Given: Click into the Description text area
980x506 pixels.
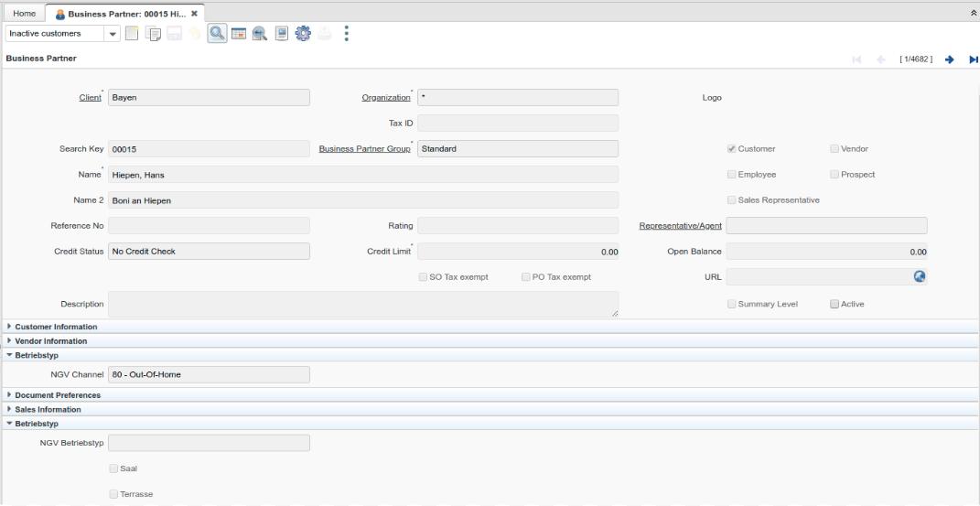Looking at the screenshot, I should click(x=363, y=304).
